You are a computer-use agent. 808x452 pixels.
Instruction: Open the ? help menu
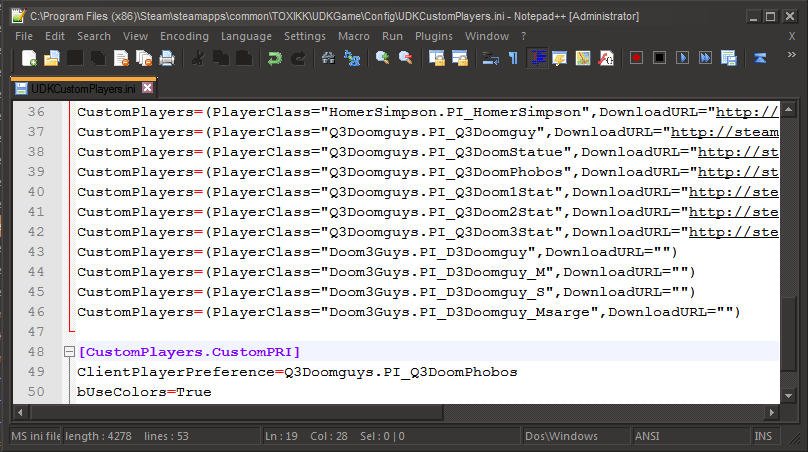point(524,36)
